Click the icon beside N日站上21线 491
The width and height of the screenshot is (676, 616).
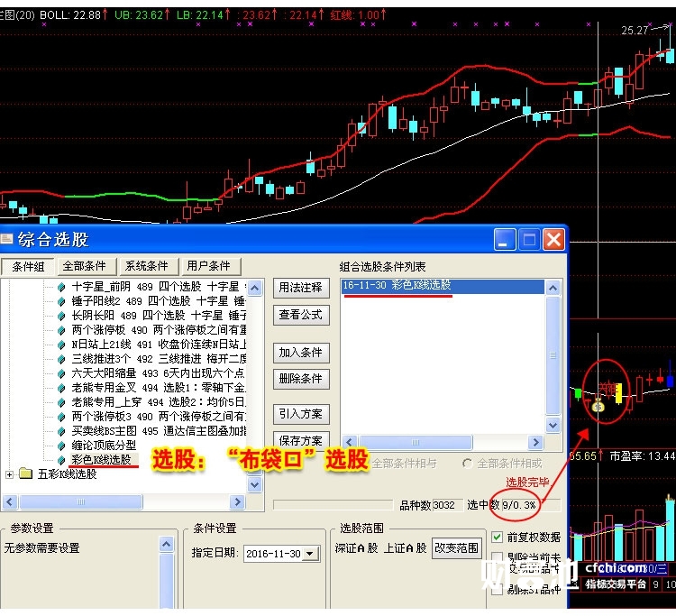pyautogui.click(x=61, y=345)
